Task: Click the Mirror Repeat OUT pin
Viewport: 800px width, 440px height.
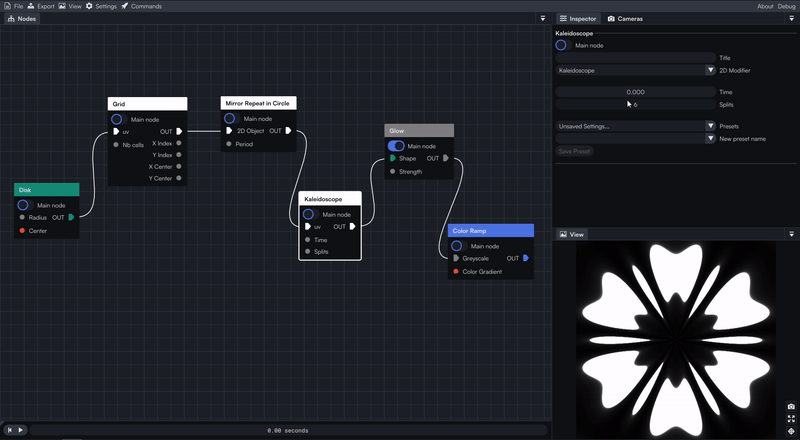Action: tap(288, 131)
